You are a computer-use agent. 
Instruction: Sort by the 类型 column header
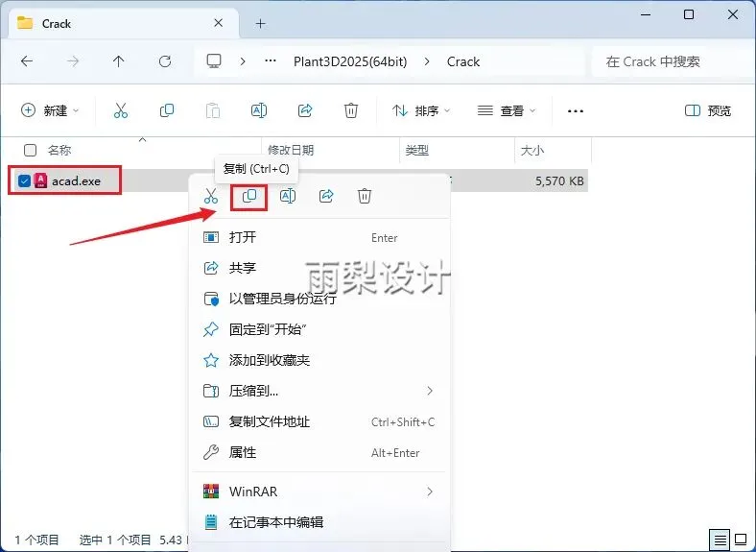pos(417,150)
